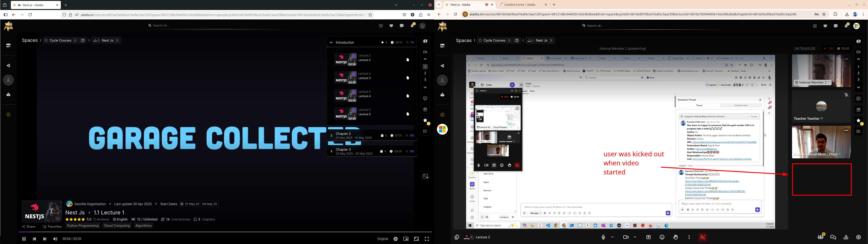Seek on the video progress bar
The height and width of the screenshot is (244, 868).
point(225,232)
